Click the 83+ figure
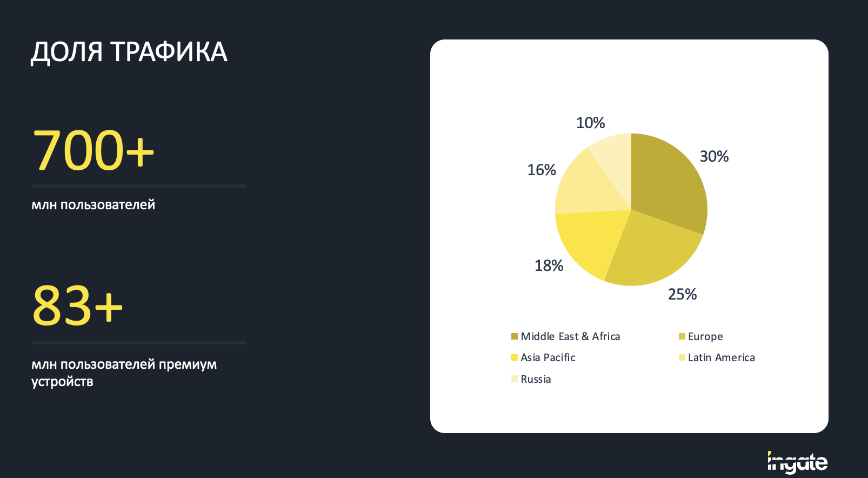Viewport: 868px width, 478px height. click(x=78, y=306)
